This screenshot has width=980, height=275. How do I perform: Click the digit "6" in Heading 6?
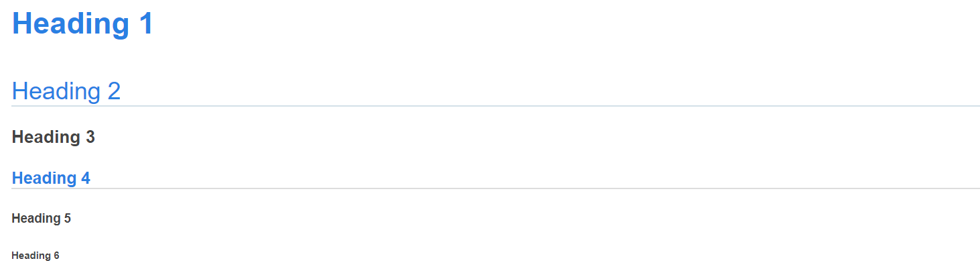(x=56, y=256)
